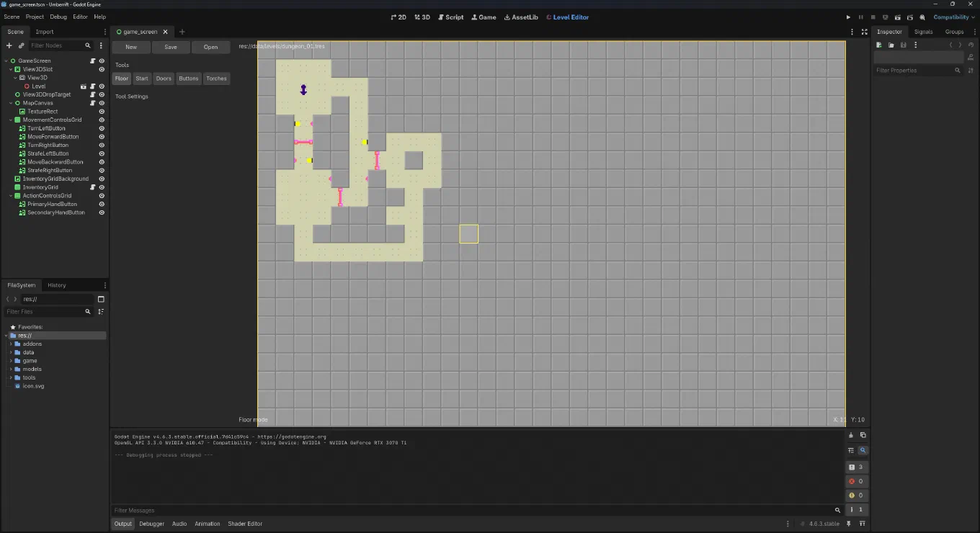The image size is (980, 533).
Task: Toggle error messages filter in Output
Action: point(856,481)
